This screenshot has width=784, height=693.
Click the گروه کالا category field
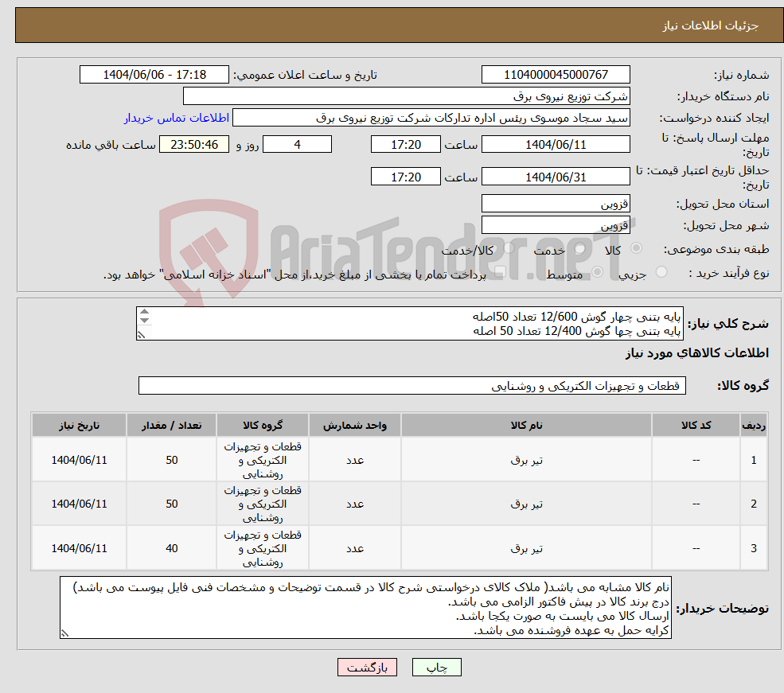tap(411, 385)
